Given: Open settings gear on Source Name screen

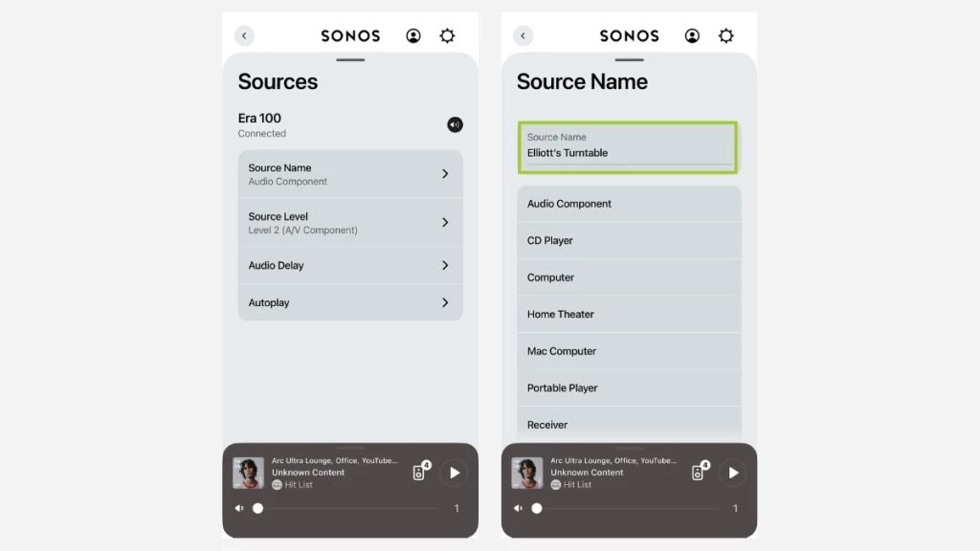Looking at the screenshot, I should (x=726, y=35).
